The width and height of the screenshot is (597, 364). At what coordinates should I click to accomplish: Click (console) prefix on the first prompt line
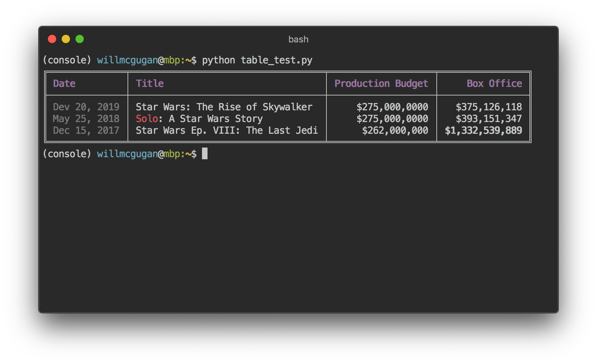(x=67, y=60)
